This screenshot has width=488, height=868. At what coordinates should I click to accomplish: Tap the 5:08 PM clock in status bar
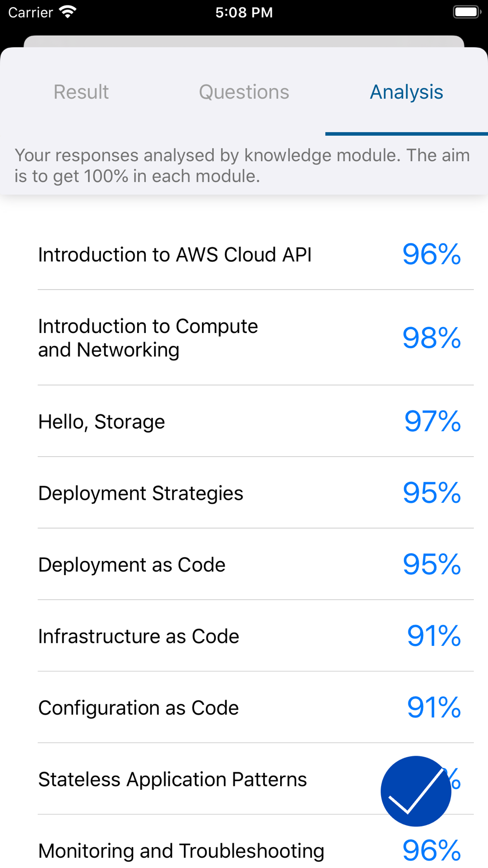tap(244, 12)
